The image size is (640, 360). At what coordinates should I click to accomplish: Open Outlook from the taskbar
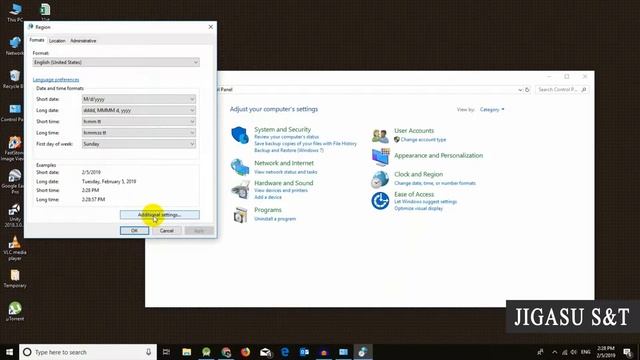(x=304, y=352)
